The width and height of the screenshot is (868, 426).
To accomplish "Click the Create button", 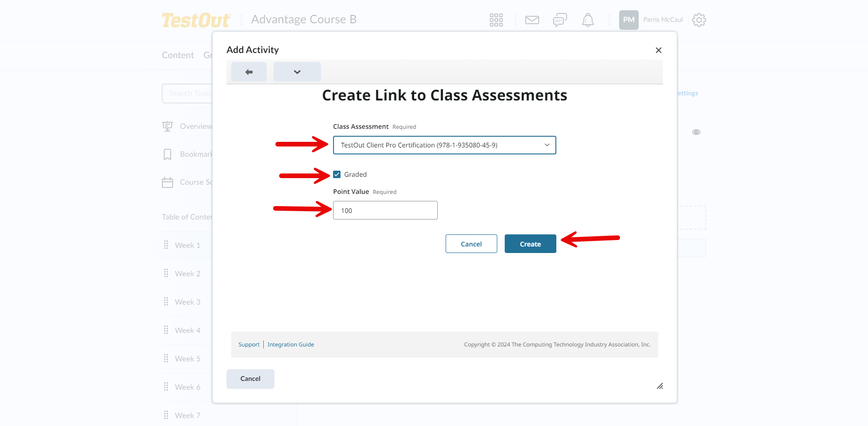I will (530, 244).
